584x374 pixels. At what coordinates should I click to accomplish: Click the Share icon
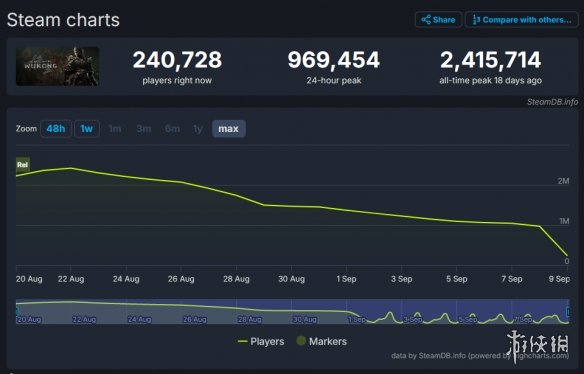tap(426, 20)
